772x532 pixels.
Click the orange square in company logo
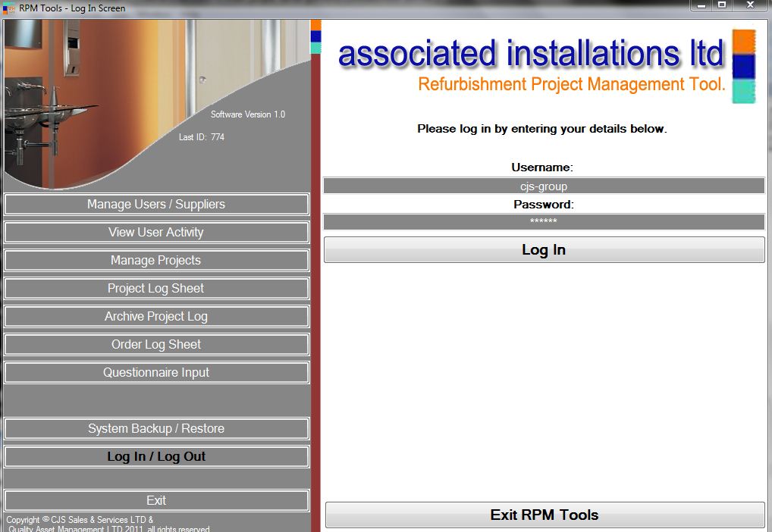[744, 41]
